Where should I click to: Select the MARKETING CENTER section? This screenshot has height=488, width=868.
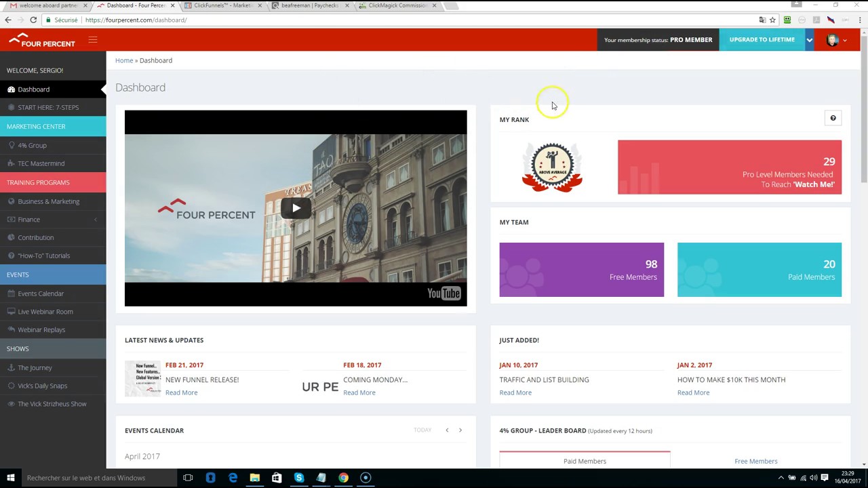click(x=53, y=126)
